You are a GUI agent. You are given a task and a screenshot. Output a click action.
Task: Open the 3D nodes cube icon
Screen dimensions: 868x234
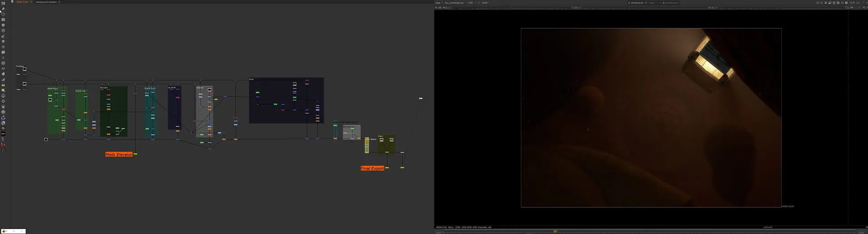(3, 52)
